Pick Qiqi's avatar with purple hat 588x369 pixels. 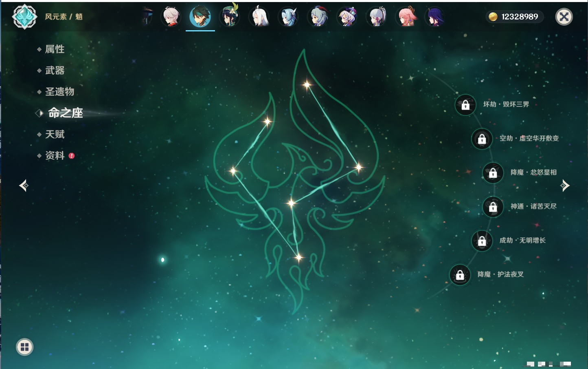coord(347,17)
